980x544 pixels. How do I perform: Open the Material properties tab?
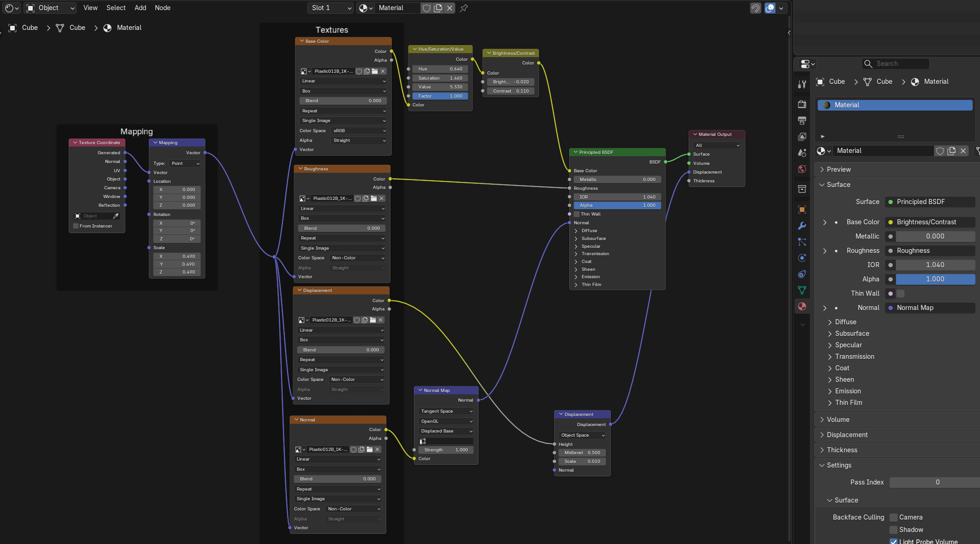pos(802,306)
